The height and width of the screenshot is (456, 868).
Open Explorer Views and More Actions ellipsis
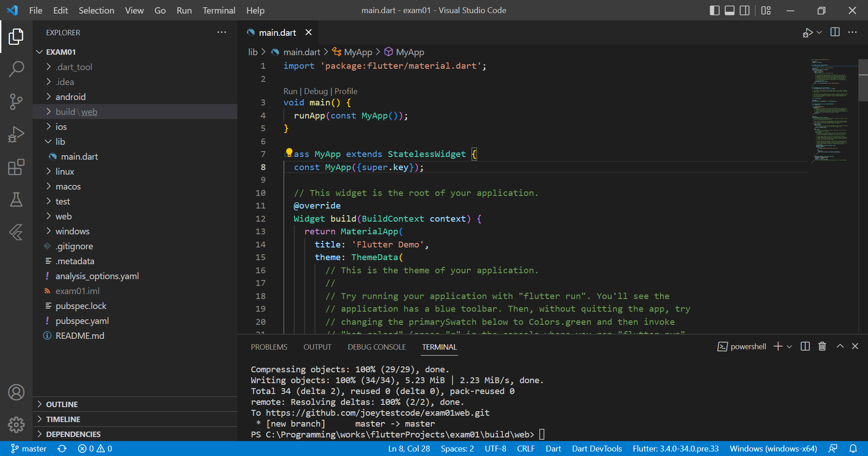222,32
